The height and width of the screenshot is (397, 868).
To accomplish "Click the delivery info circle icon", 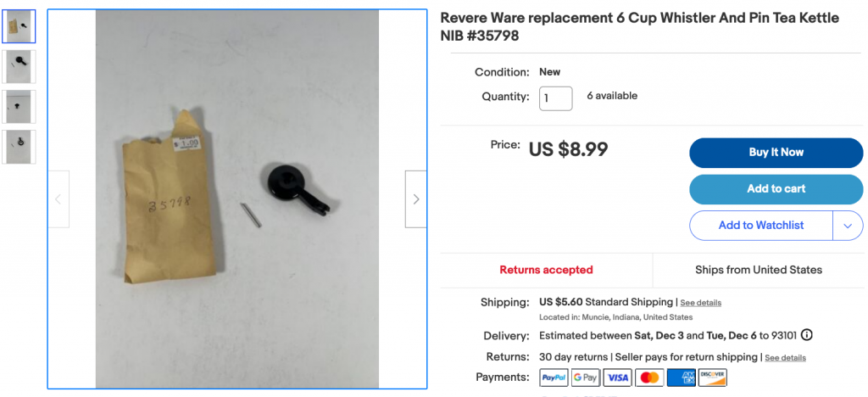I will [807, 335].
